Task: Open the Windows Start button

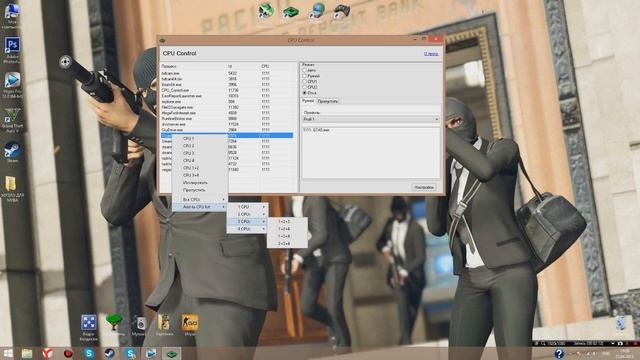Action: (8, 353)
